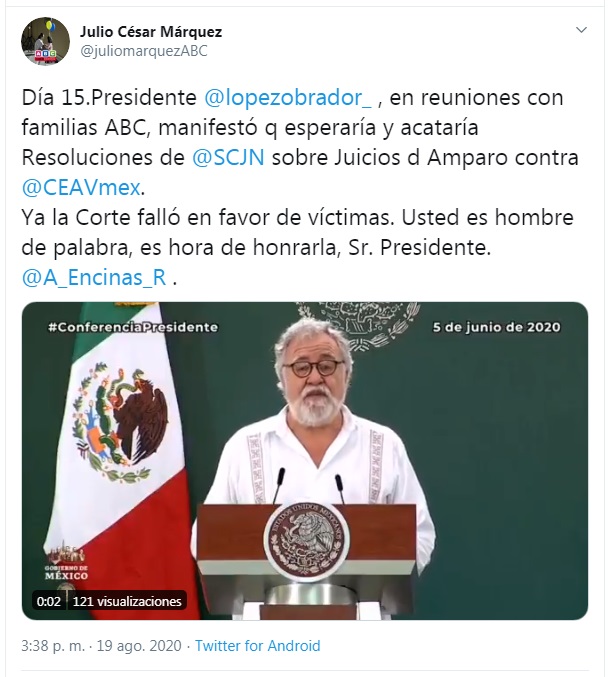608x677 pixels.
Task: Click the 5 de junio de 2020 overlay
Action: [497, 327]
